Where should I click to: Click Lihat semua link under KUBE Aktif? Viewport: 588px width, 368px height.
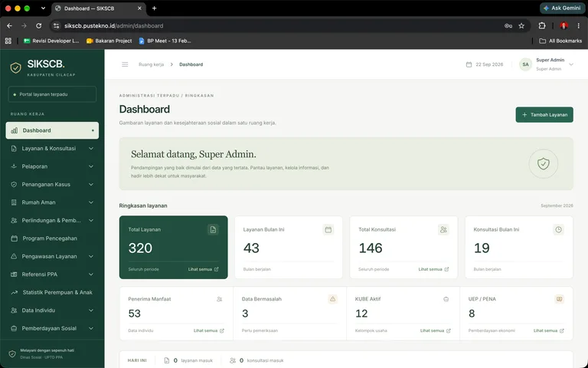tap(436, 331)
